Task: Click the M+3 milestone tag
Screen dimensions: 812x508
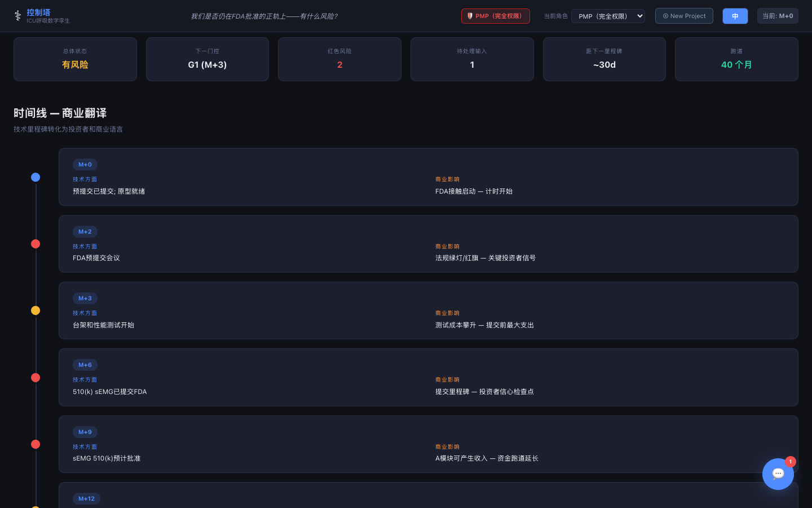Action: [x=85, y=298]
